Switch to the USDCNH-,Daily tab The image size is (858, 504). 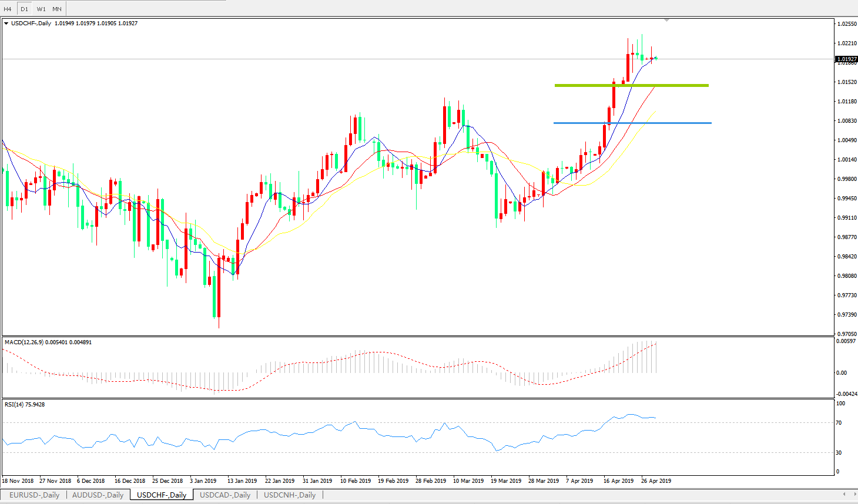click(289, 495)
